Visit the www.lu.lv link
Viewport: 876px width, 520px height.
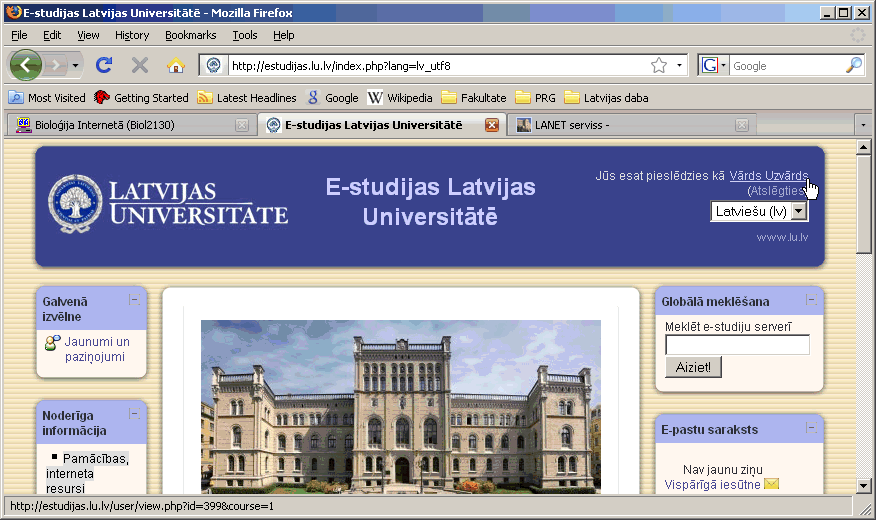click(x=782, y=237)
